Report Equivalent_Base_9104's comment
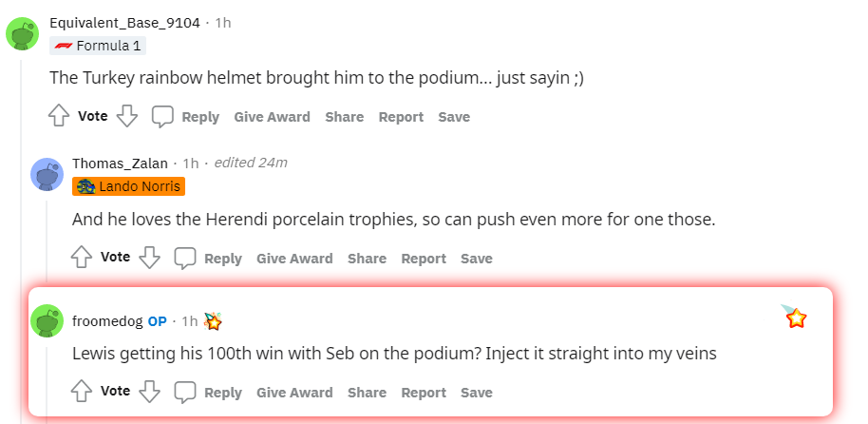This screenshot has height=424, width=868. tap(401, 117)
